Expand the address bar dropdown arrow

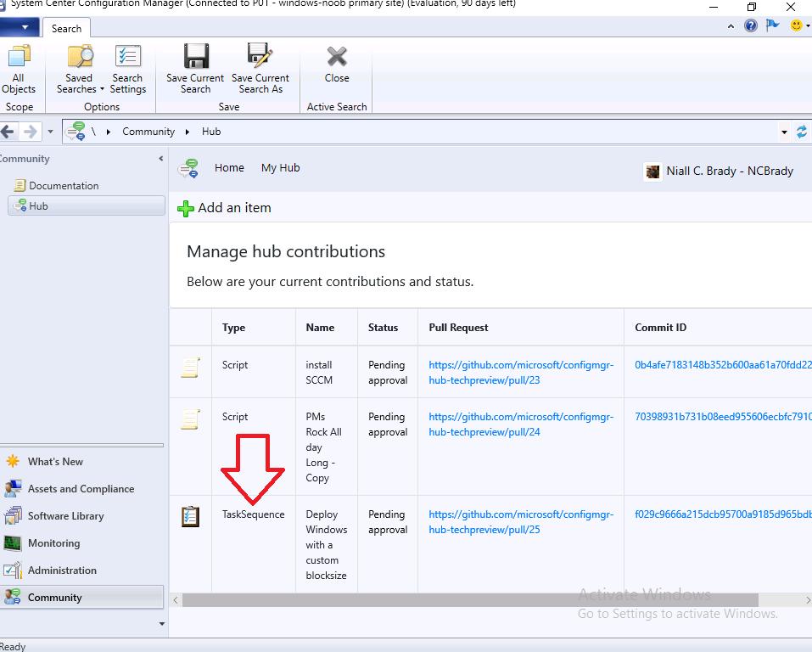(x=784, y=132)
